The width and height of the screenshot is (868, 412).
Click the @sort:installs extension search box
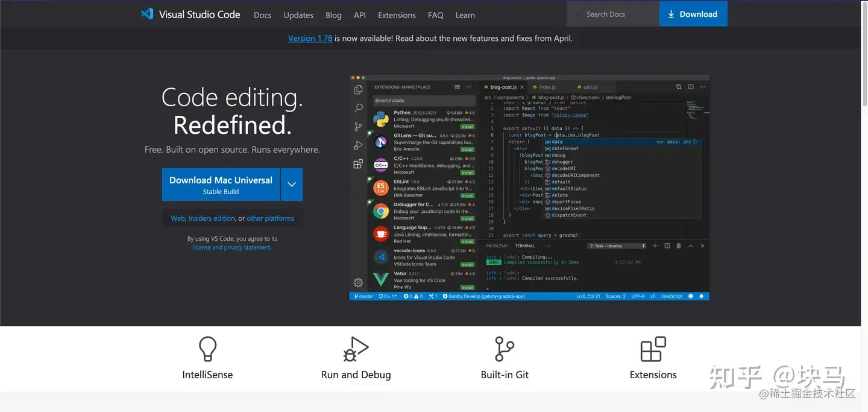[x=424, y=101]
